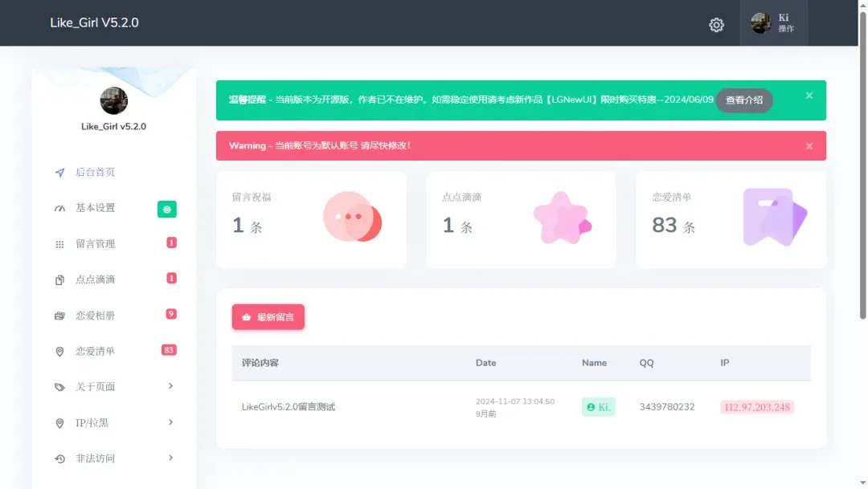Click the sidebar profile avatar
The height and width of the screenshot is (489, 868).
coord(113,100)
